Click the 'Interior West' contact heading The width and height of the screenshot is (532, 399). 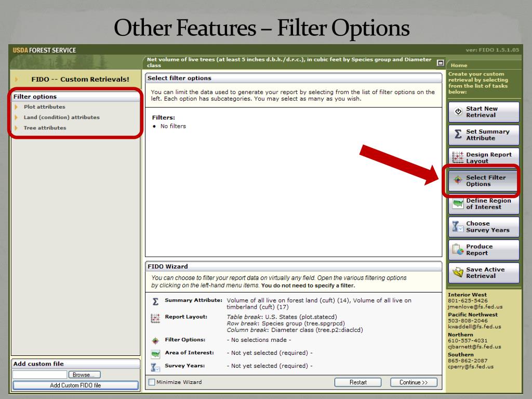(x=467, y=295)
